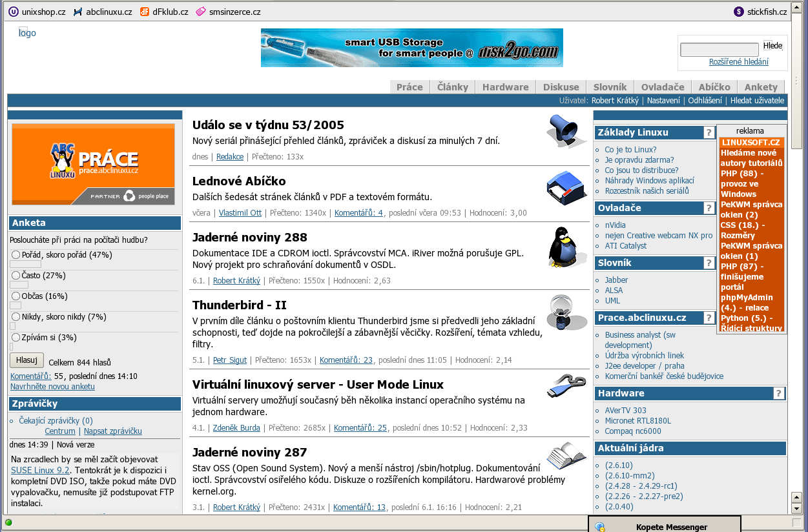Open the ATI Catalyst driver link
The width and height of the screenshot is (808, 532).
coord(626,246)
